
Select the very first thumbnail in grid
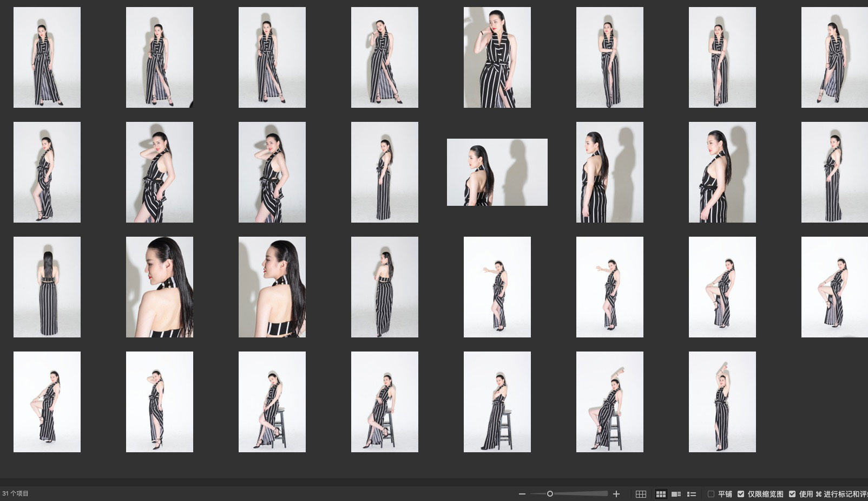pos(47,57)
